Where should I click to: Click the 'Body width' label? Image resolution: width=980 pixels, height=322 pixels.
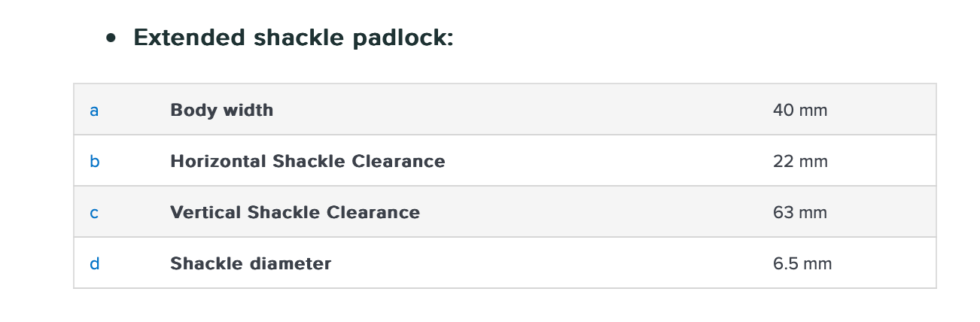click(221, 111)
